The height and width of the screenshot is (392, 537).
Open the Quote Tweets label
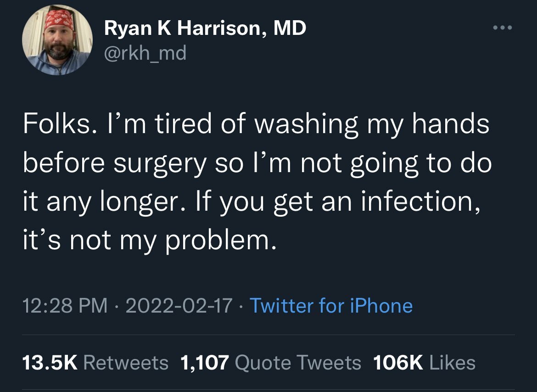[x=298, y=363]
